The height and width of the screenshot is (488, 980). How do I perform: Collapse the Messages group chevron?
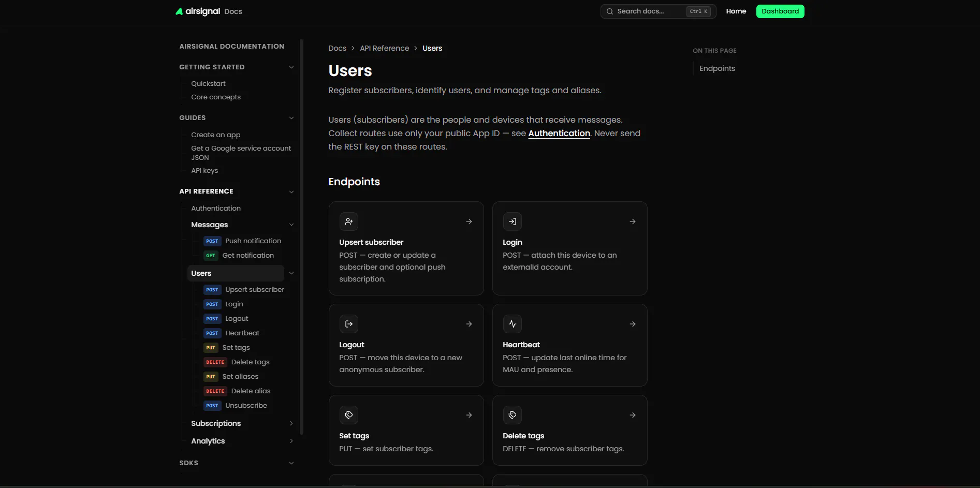click(x=291, y=225)
